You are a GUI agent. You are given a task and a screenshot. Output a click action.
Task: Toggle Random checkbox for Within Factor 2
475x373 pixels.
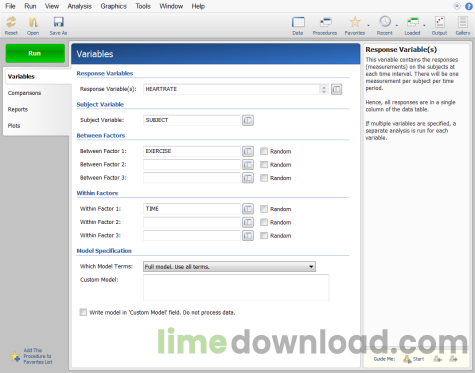pyautogui.click(x=264, y=222)
